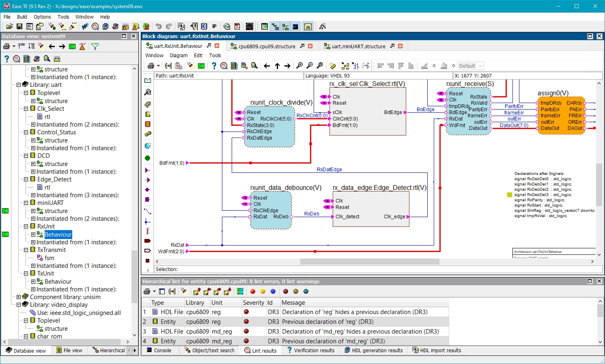Toggle the blue info severity filter
Viewport: 605px width, 364px height.
[x=273, y=291]
